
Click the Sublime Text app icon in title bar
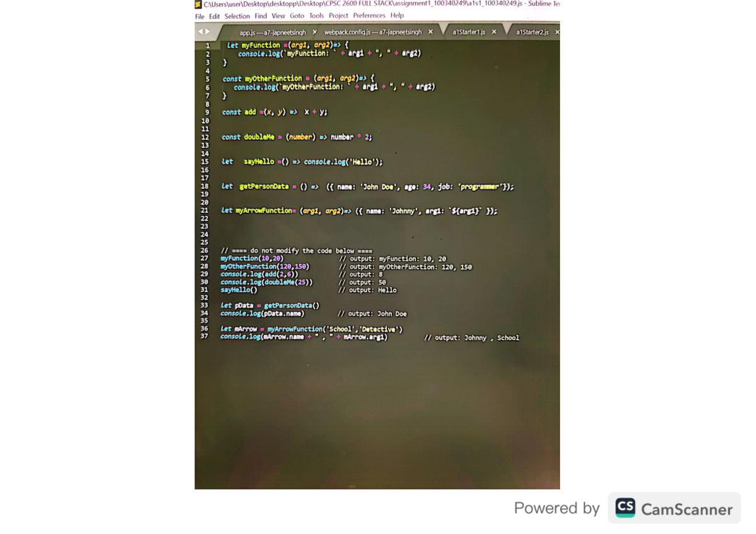[198, 4]
